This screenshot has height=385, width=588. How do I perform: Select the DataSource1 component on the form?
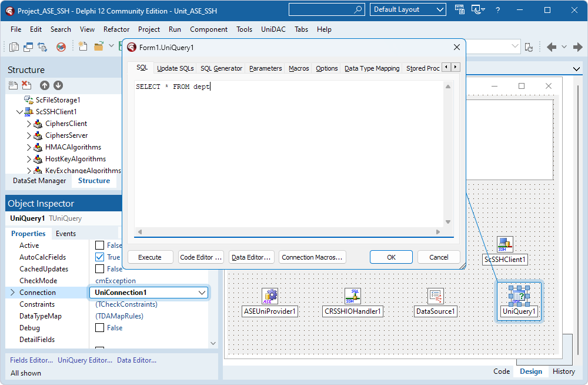pyautogui.click(x=435, y=296)
